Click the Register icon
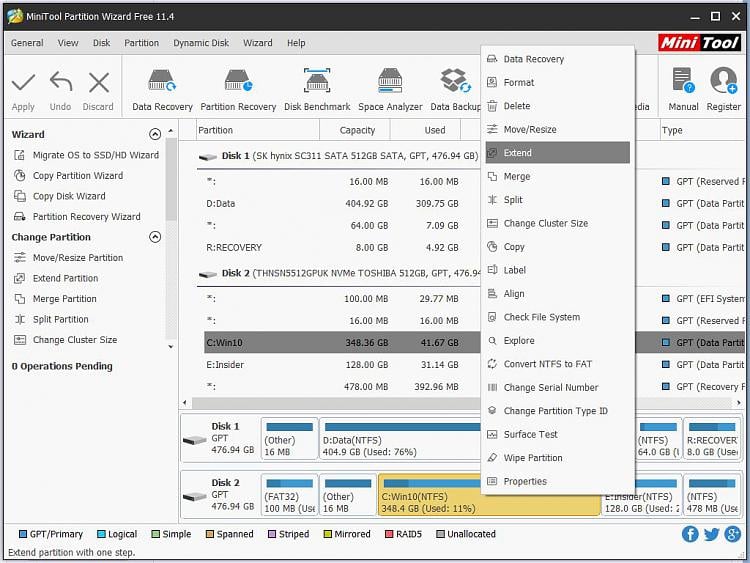The image size is (750, 563). tap(723, 80)
